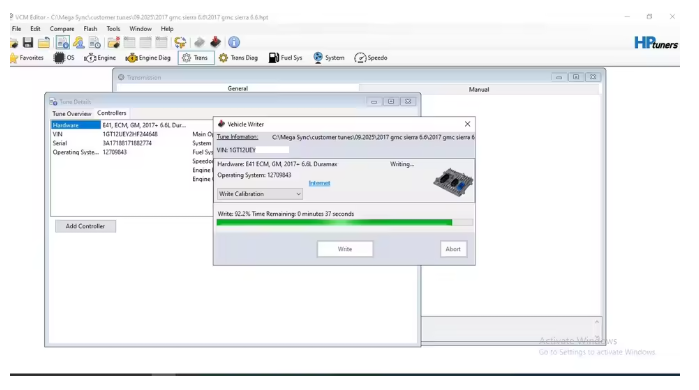Click the yellow close-file folder icon

click(44, 43)
